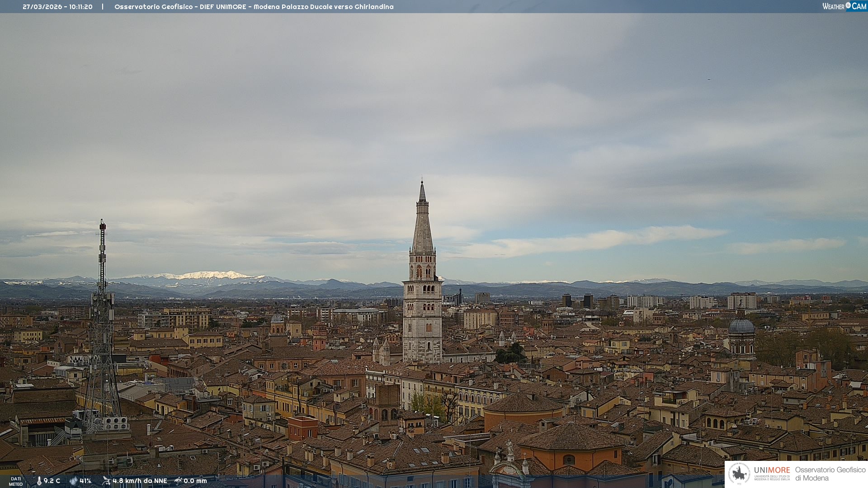
Task: Select the 41% humidity reading
Action: coord(85,481)
